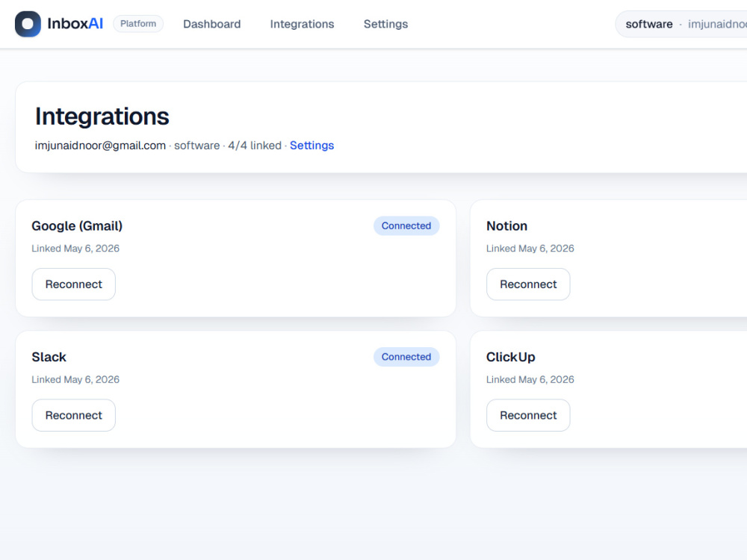The height and width of the screenshot is (560, 747).
Task: Click the InboxAI brand name
Action: coord(75,24)
